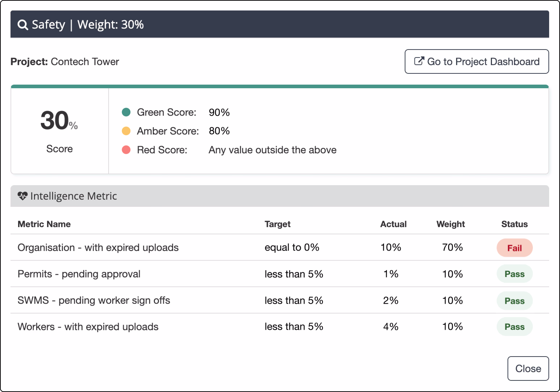Click the 80% Amber Score value

coord(219,131)
